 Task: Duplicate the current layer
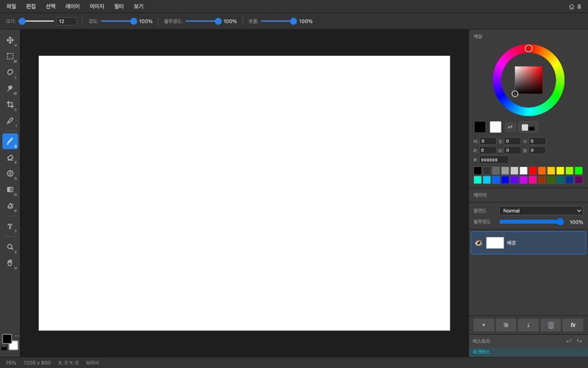[x=506, y=325]
